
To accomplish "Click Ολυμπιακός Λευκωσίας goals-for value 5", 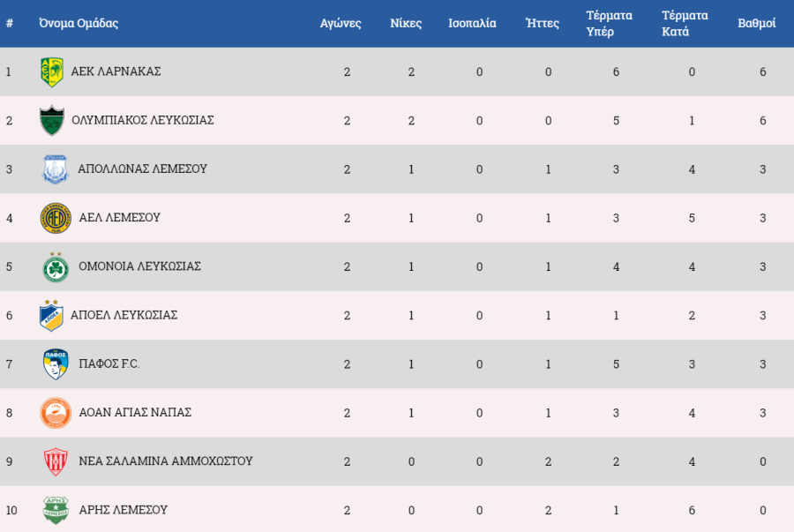I will pyautogui.click(x=616, y=121).
